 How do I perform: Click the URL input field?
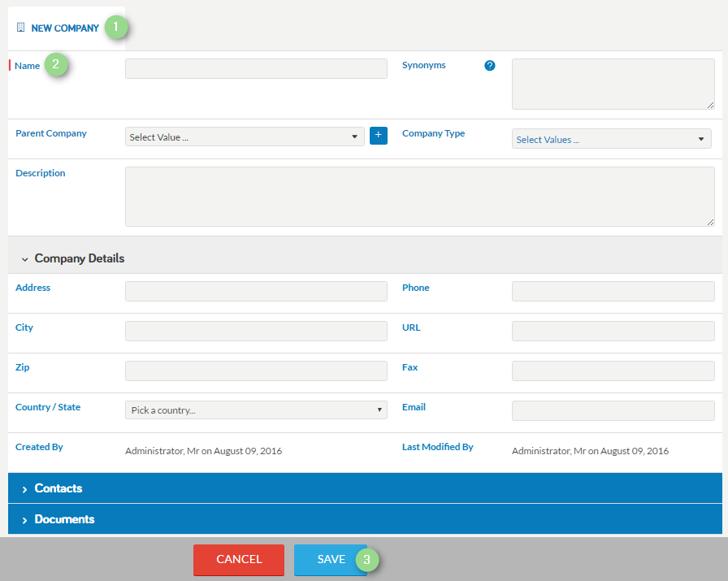pyautogui.click(x=613, y=332)
